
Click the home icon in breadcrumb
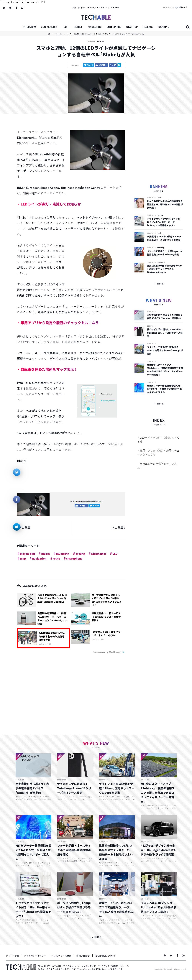[49, 34]
